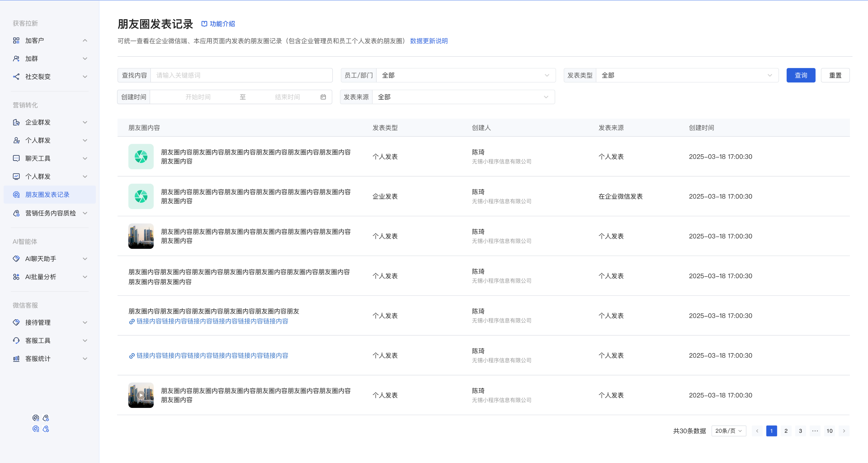Open the calendar icon in 创建时间 field

pos(323,97)
